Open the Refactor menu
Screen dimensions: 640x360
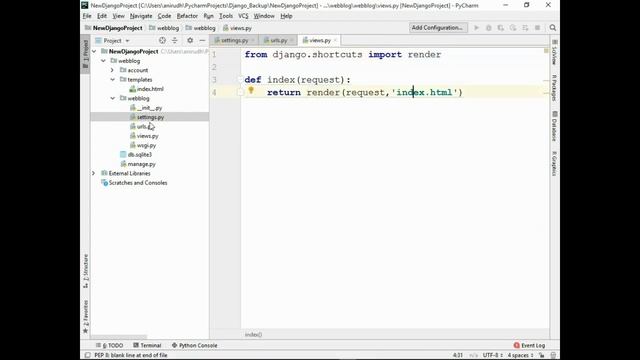[187, 16]
